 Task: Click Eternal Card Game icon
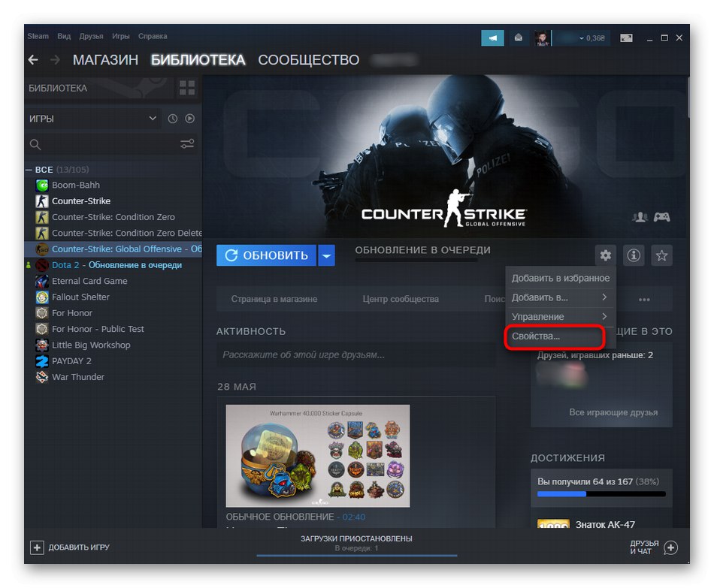coord(42,282)
